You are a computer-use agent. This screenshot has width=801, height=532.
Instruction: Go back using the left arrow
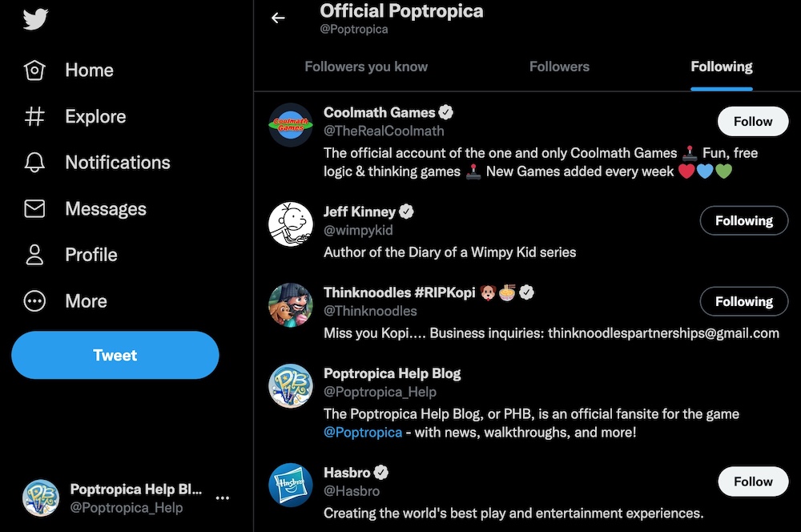click(x=278, y=18)
